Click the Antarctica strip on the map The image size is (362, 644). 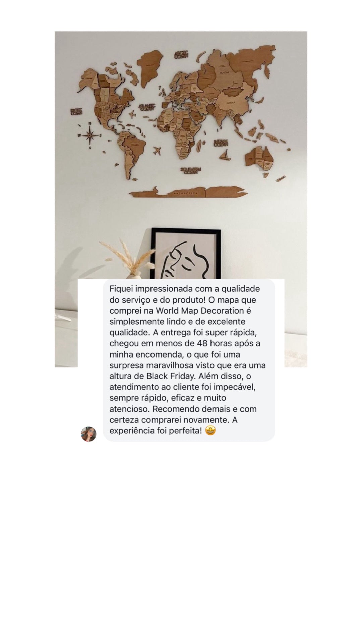click(x=189, y=193)
